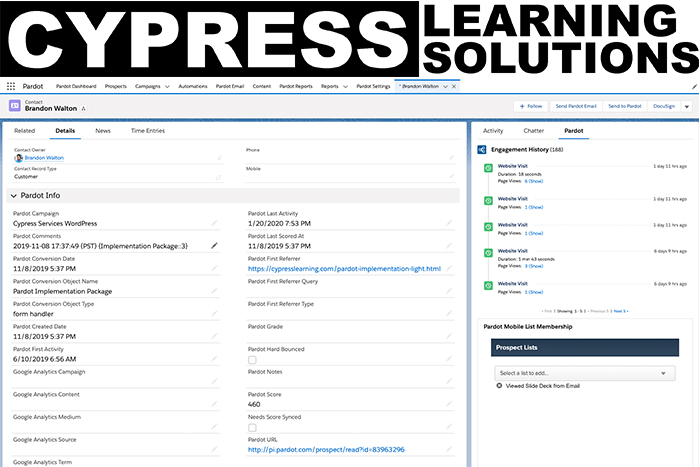
Task: Edit the Pardot Notes pencil icon
Action: [x=449, y=381]
